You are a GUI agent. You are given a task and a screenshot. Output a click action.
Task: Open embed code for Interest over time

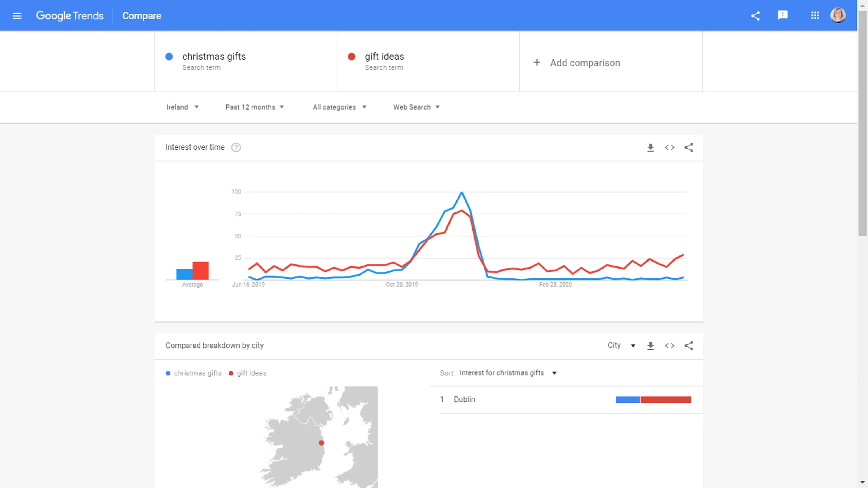[670, 148]
